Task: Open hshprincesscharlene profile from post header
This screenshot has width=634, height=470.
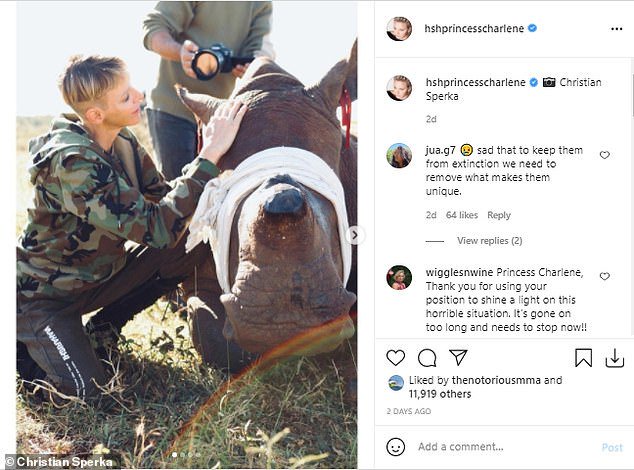Action: coord(475,28)
